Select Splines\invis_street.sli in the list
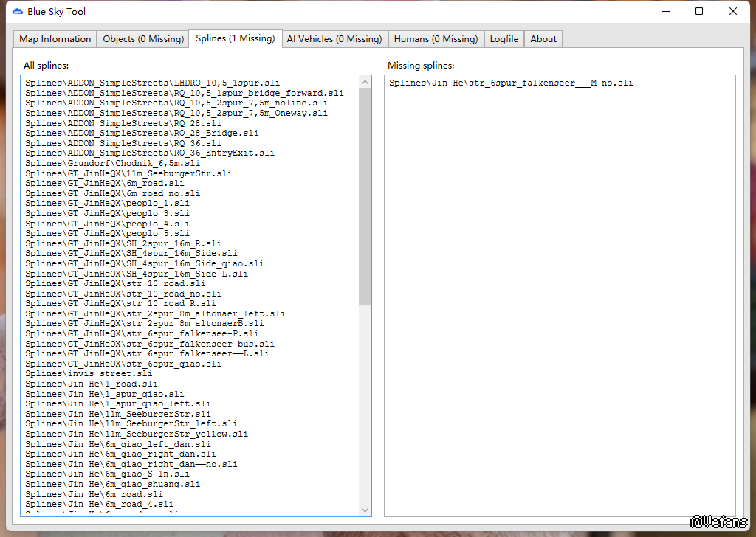The image size is (756, 537). [x=89, y=374]
